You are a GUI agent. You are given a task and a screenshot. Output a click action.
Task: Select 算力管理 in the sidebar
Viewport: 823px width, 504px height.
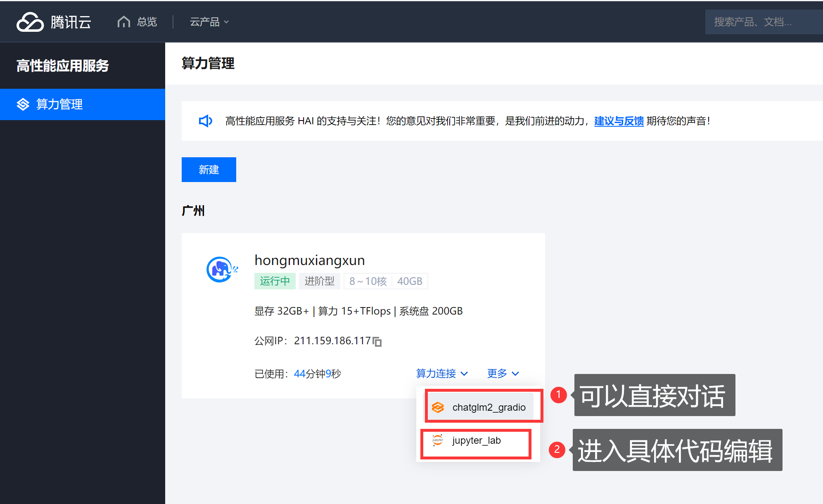coord(83,104)
